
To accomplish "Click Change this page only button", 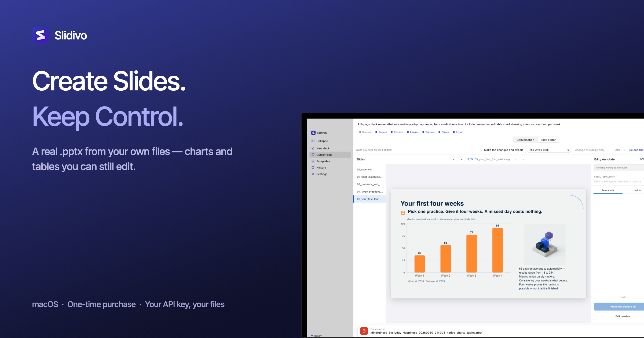I will [x=590, y=150].
